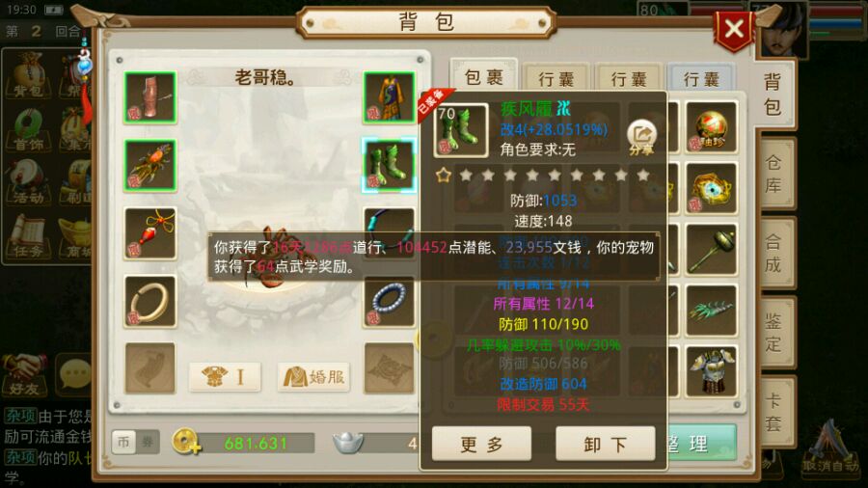Select the orange claw weapon slot
Screen dimensions: 868x488
(150, 165)
